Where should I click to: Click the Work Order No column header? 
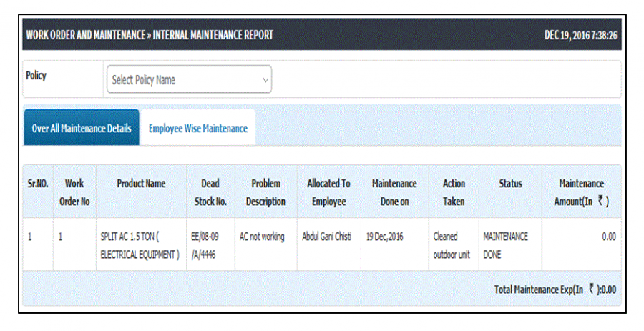click(74, 192)
